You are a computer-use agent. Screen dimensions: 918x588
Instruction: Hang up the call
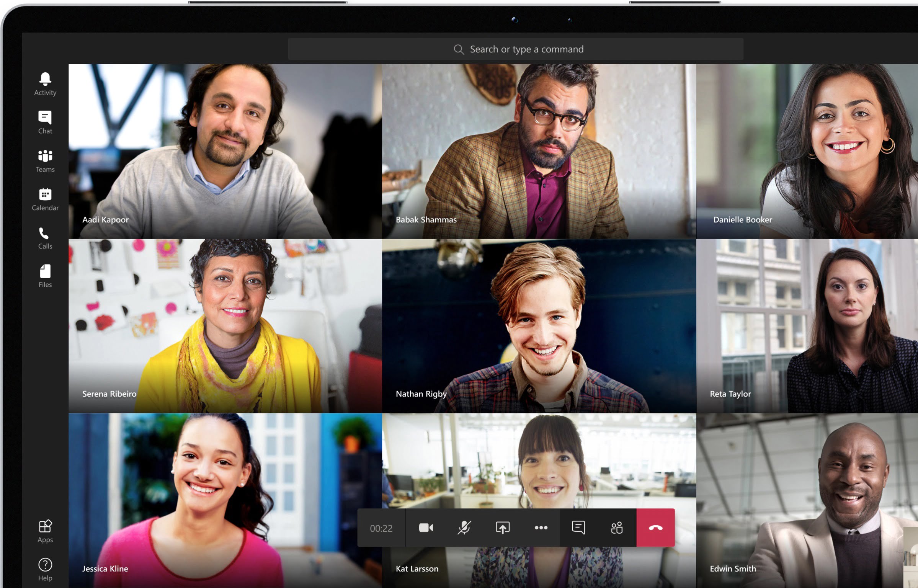(655, 528)
